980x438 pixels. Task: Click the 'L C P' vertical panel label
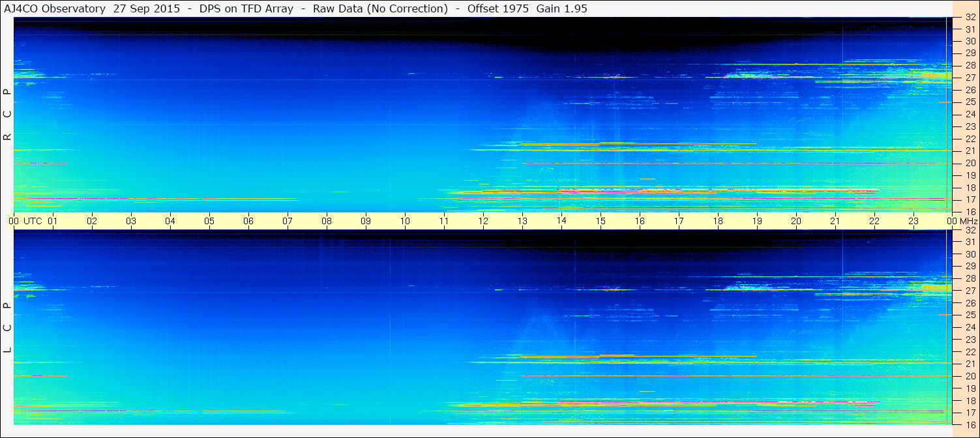pyautogui.click(x=7, y=328)
